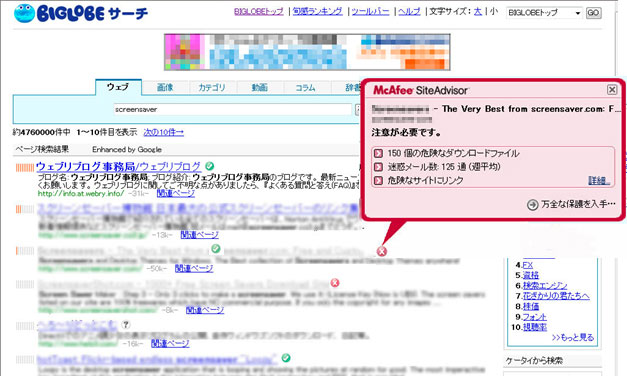The height and width of the screenshot is (376, 627).
Task: Open the 詳細 link in SiteAdvisor popup
Action: [599, 180]
